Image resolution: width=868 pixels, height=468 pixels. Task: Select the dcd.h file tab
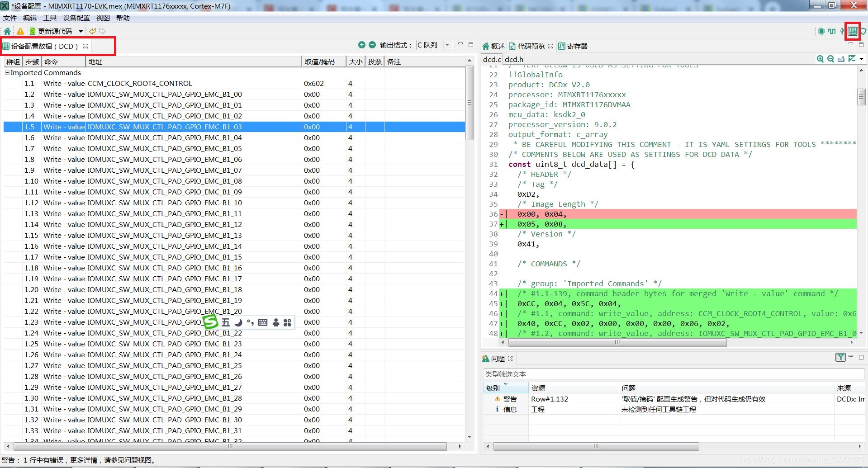514,59
